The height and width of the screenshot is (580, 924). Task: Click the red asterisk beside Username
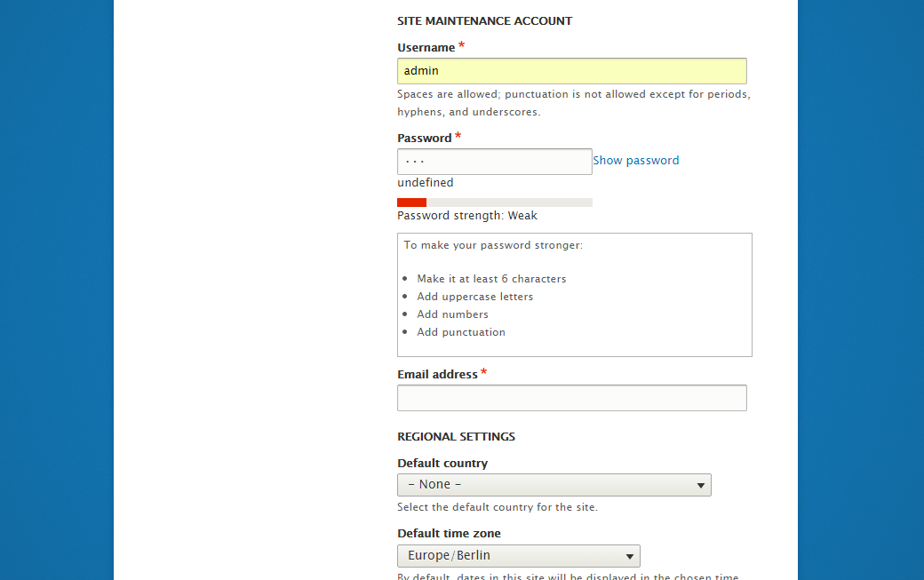tap(462, 46)
